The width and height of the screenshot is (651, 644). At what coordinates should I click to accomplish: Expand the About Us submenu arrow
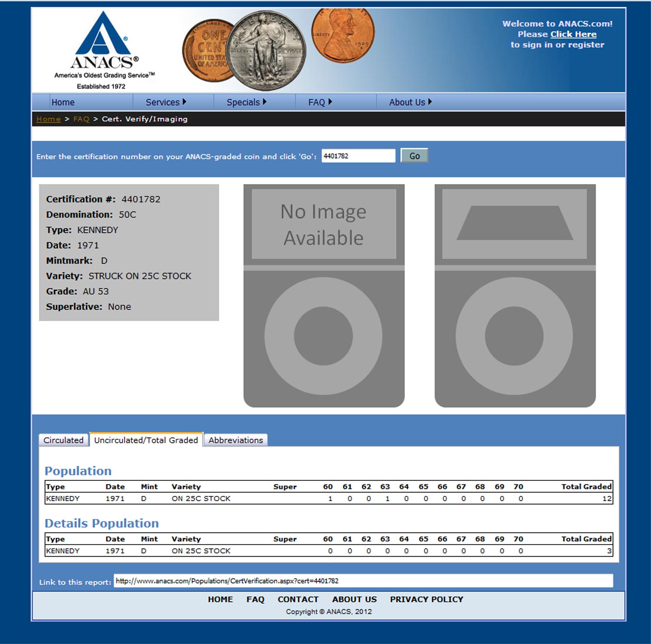[x=430, y=102]
